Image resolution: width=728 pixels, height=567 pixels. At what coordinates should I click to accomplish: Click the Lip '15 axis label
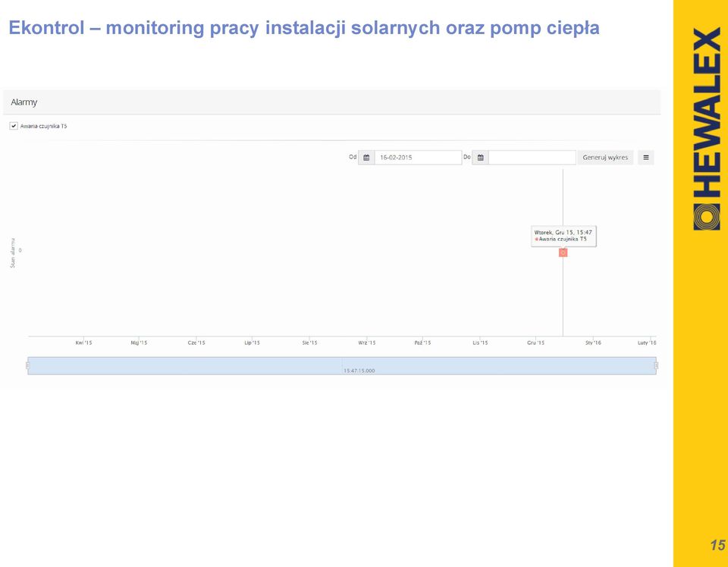[x=252, y=343]
